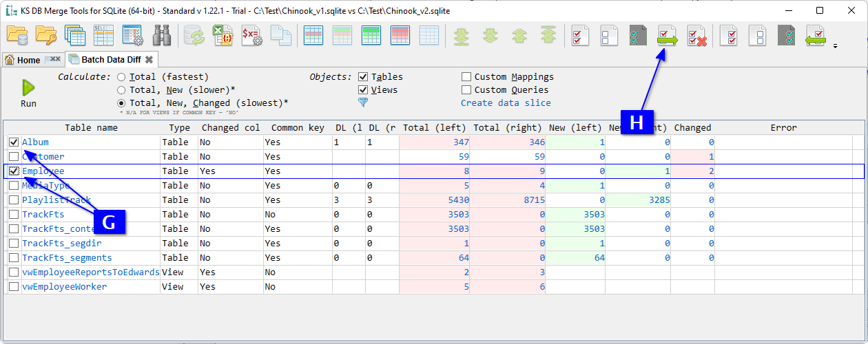Click the SELECT query table icon
868x344 pixels.
tap(103, 35)
